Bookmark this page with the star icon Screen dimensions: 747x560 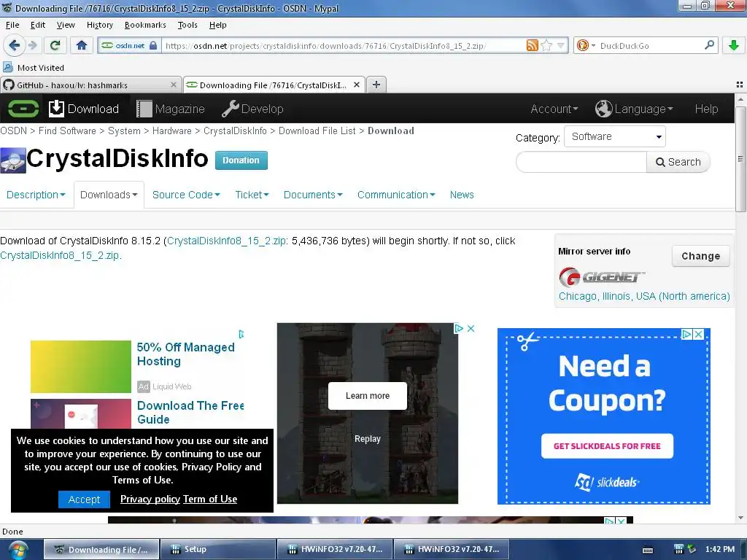click(x=546, y=46)
